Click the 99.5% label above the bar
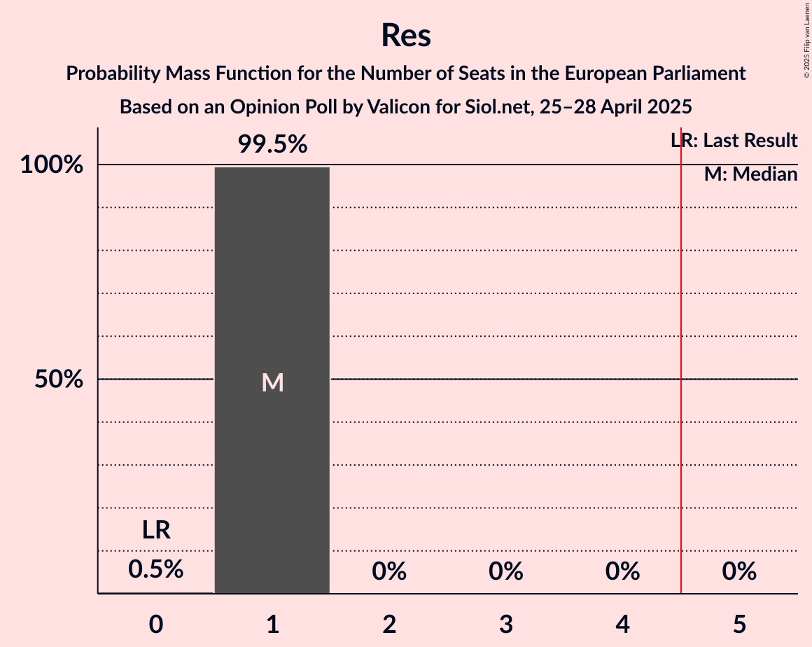Viewport: 812px width, 647px height. [272, 145]
